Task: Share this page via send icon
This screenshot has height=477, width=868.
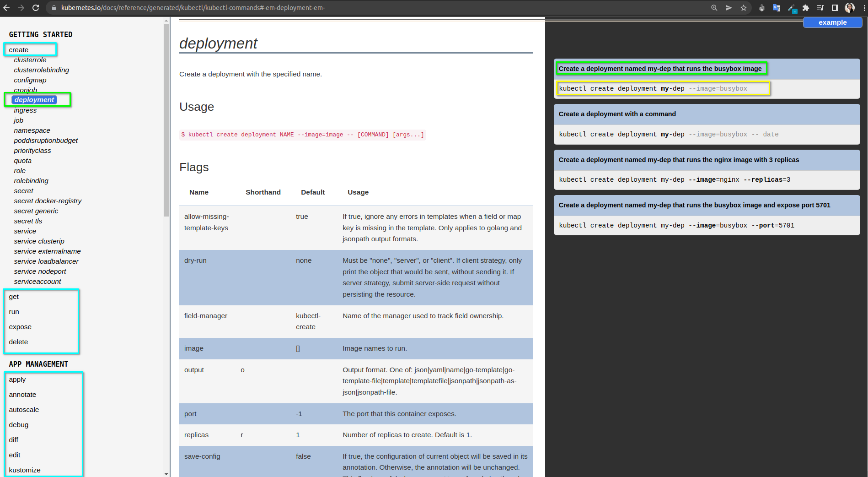Action: point(729,8)
